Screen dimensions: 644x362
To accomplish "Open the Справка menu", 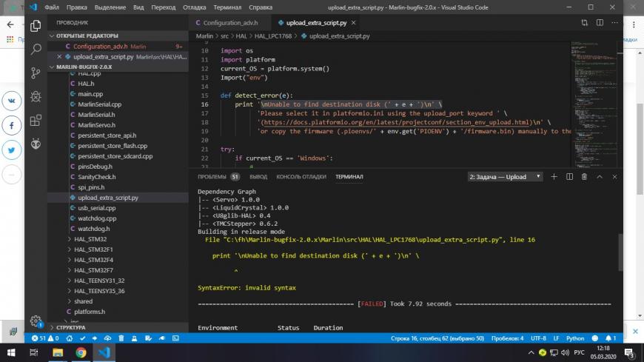I will (261, 7).
